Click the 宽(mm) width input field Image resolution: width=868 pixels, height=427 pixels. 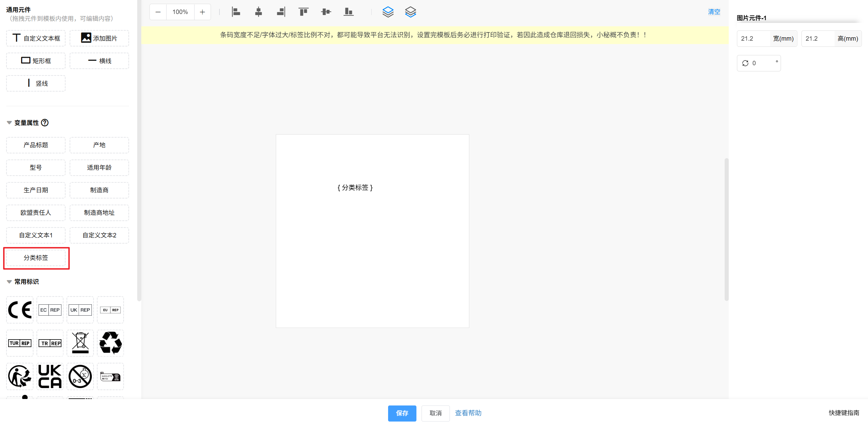tap(753, 39)
